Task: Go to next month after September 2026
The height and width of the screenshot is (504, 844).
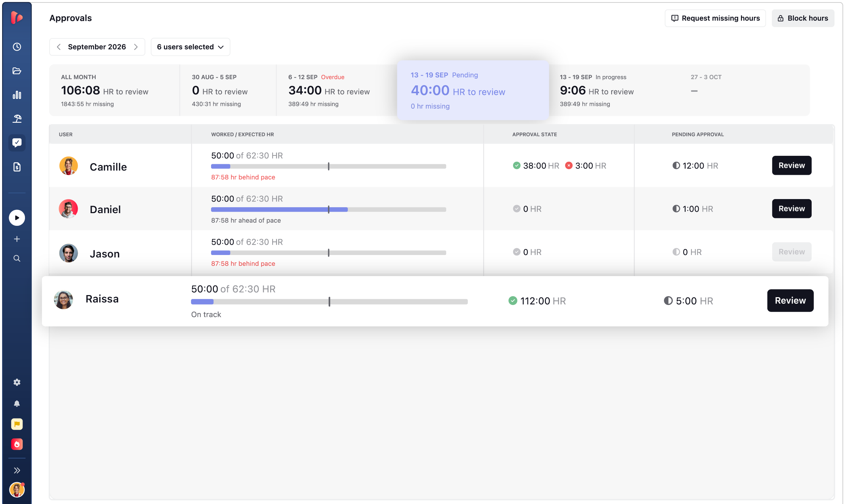Action: (x=136, y=47)
